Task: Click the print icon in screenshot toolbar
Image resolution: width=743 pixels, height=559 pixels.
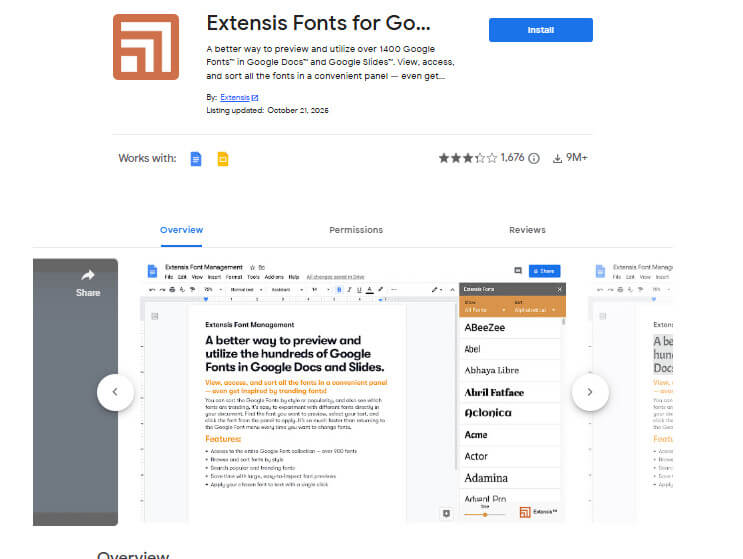Action: click(172, 289)
